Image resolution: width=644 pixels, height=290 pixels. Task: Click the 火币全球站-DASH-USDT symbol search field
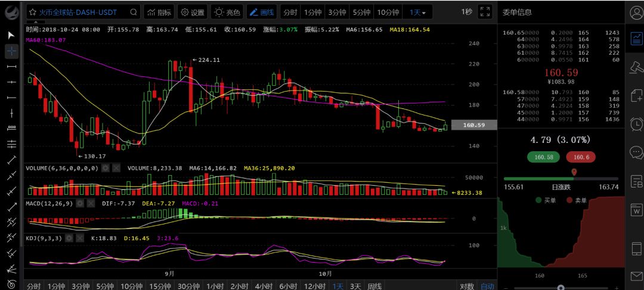[84, 13]
